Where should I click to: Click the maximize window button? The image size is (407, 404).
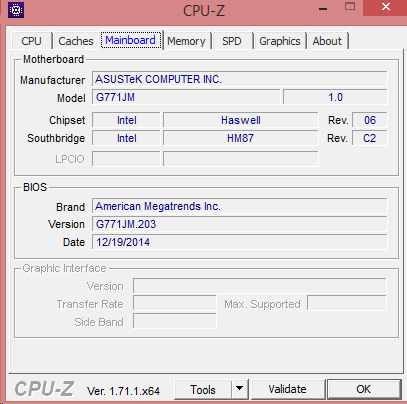(350, 7)
